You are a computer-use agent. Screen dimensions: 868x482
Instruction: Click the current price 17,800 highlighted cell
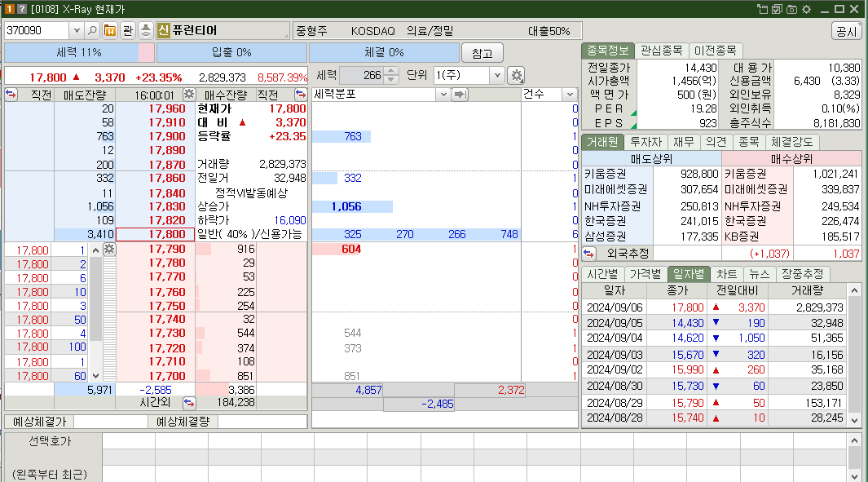click(x=156, y=234)
